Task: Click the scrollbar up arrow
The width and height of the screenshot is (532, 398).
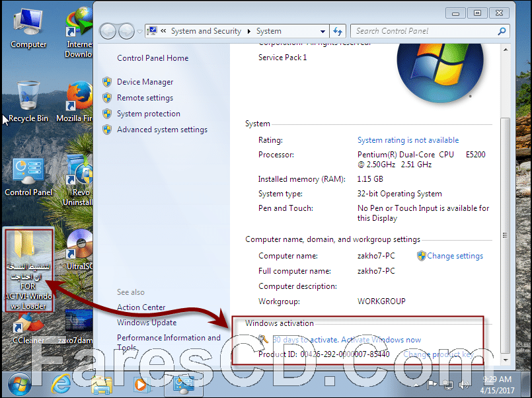Action: point(506,50)
